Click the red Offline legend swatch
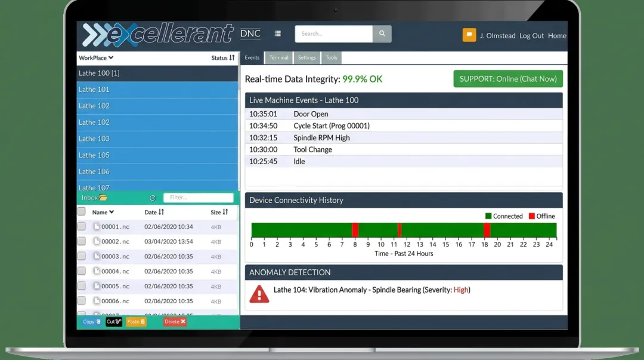 tap(531, 216)
